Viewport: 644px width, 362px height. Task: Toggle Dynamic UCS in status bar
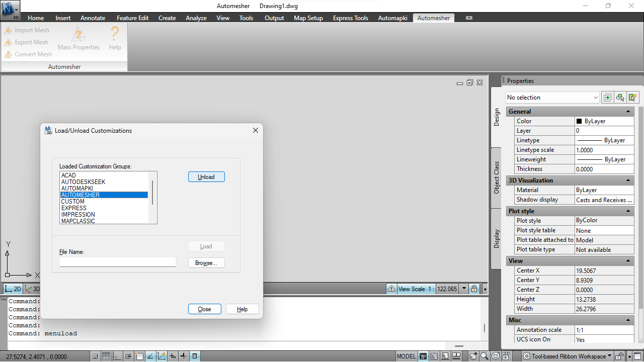tap(162, 356)
